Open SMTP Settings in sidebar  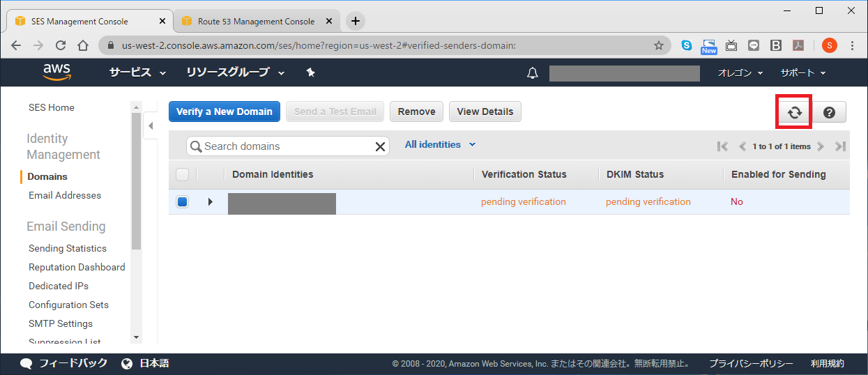point(61,323)
